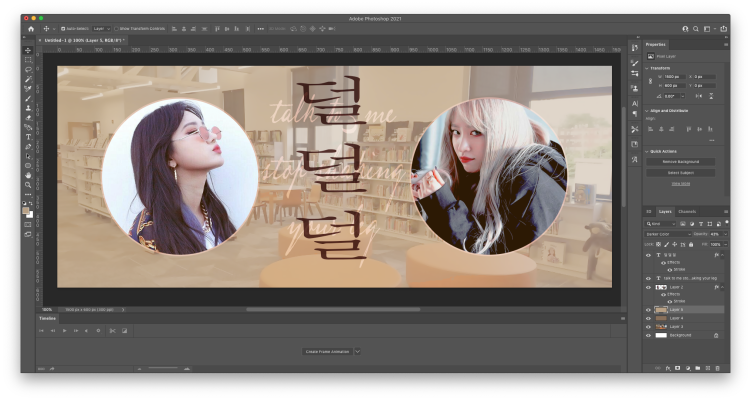Screen dimensions: 751x400
Task: Hide Layer 2 visibility eye
Action: tap(649, 287)
